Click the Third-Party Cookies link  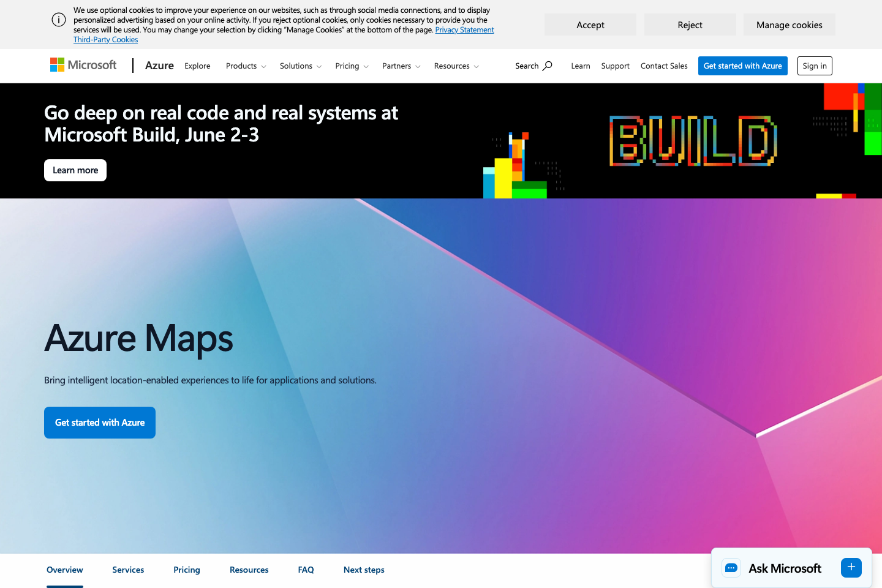pos(105,39)
